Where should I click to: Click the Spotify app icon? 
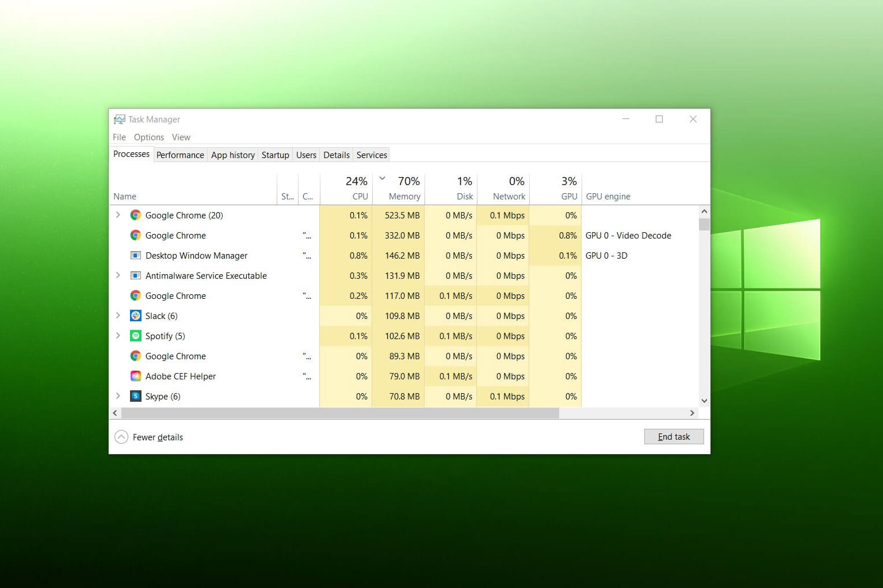click(136, 336)
